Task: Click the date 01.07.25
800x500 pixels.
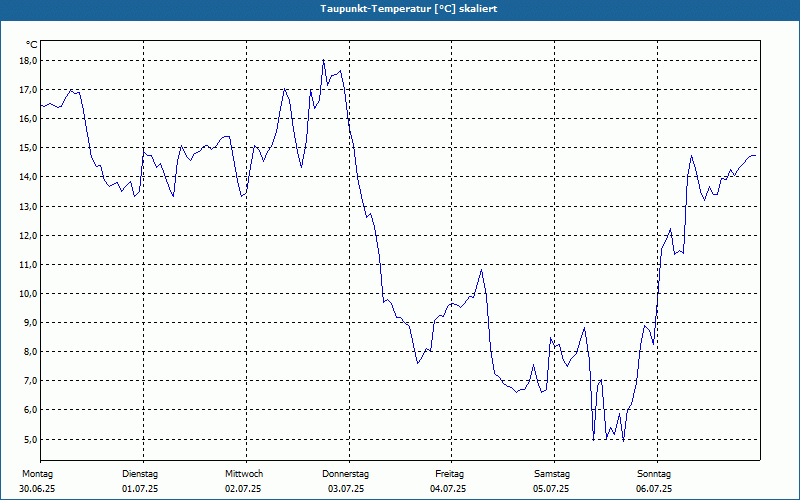Action: (x=140, y=489)
